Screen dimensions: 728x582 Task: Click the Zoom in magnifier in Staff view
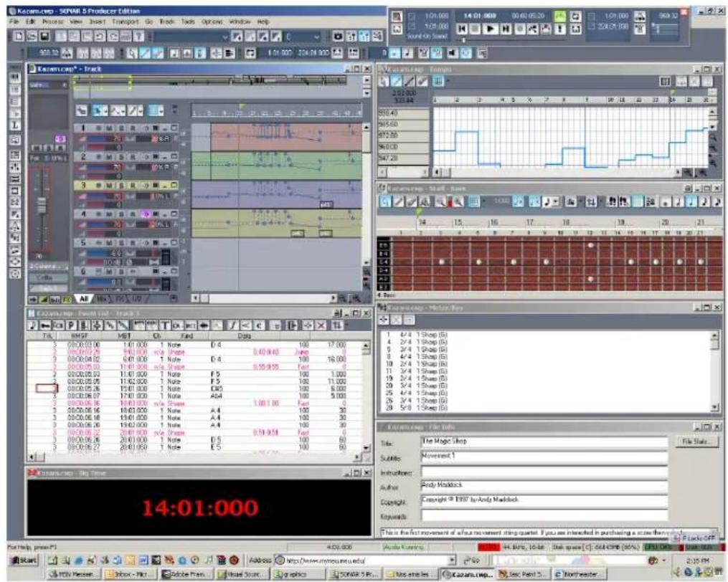pos(458,202)
